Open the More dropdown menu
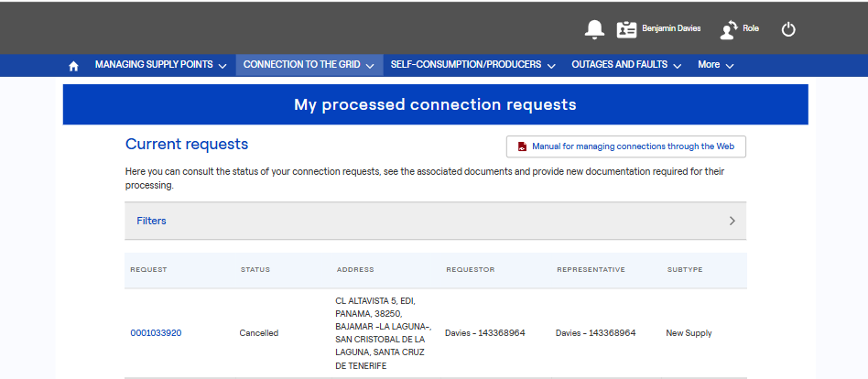Screen dimensions: 868x379 (x=716, y=65)
